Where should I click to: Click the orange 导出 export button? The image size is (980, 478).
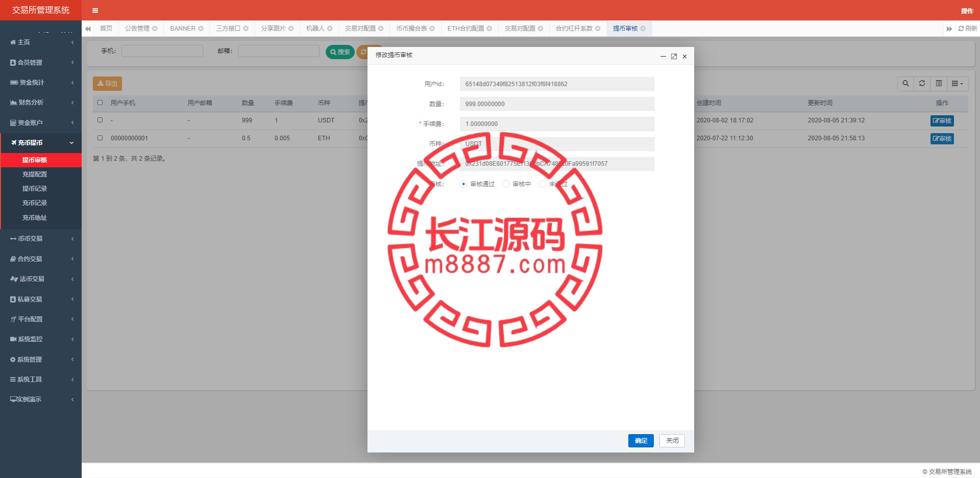point(107,84)
